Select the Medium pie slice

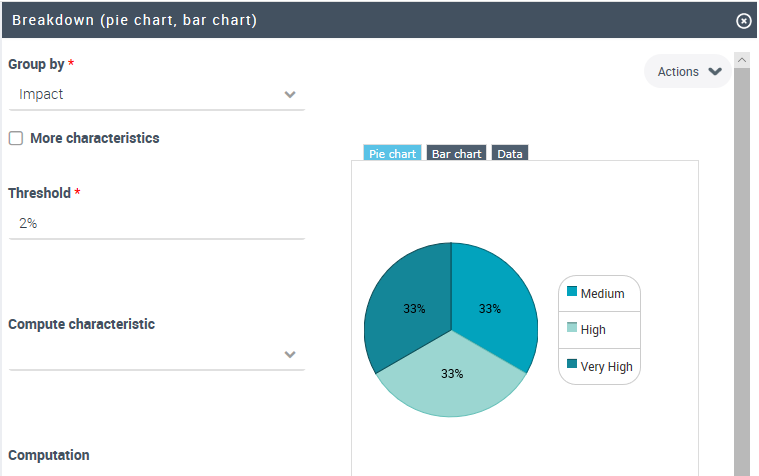[492, 300]
